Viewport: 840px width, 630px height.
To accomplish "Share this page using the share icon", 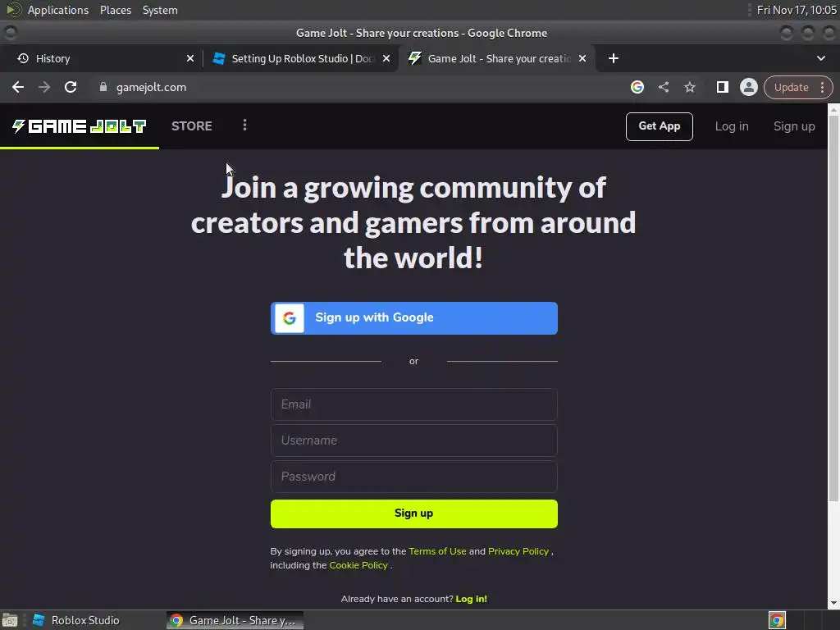I will pos(663,87).
